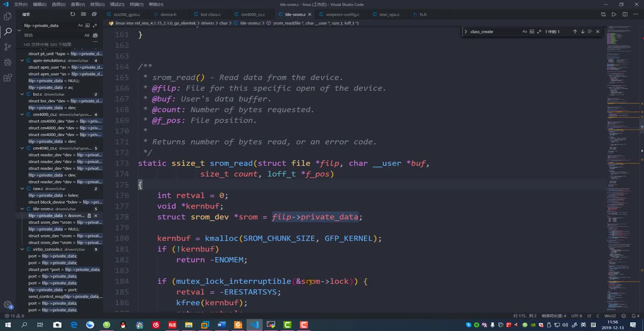Click the filp->private_data search input
Screen dimensions: 644x331
[x=50, y=26]
